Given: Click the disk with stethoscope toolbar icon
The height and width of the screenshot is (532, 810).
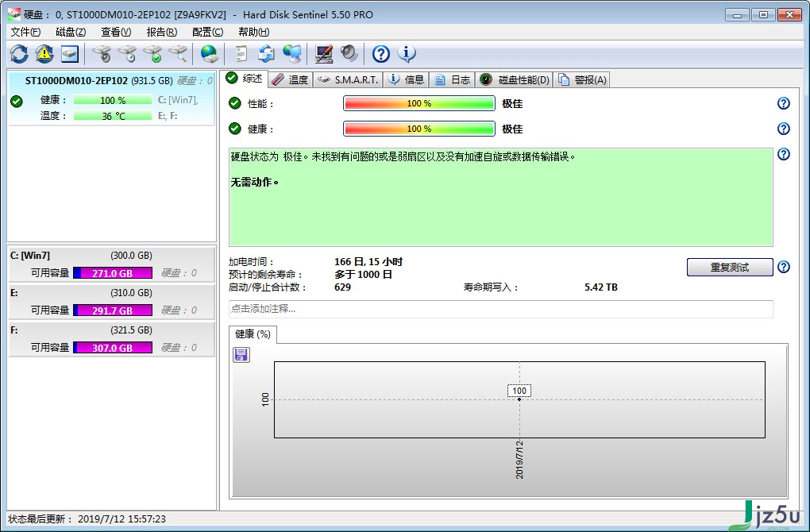Looking at the screenshot, I should [102, 54].
